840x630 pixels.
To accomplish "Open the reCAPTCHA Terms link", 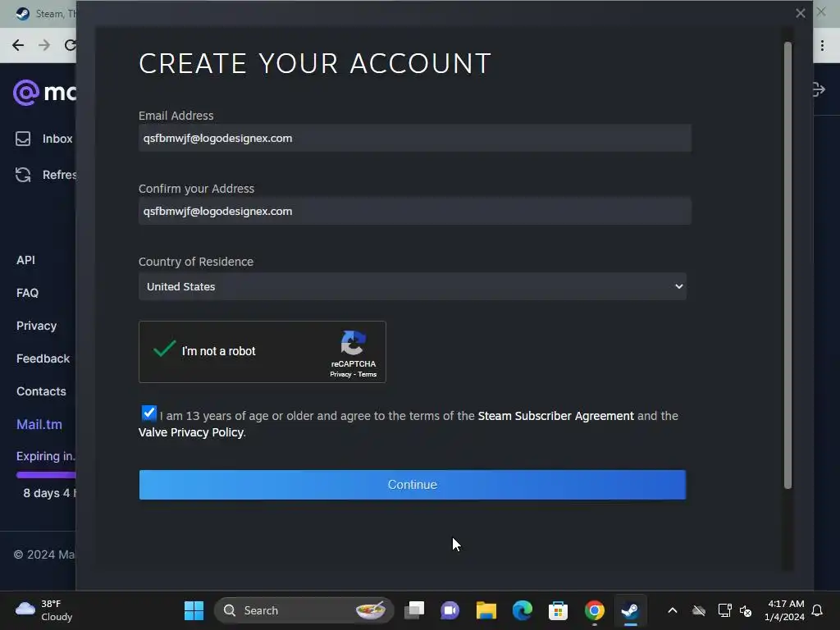I will click(367, 374).
